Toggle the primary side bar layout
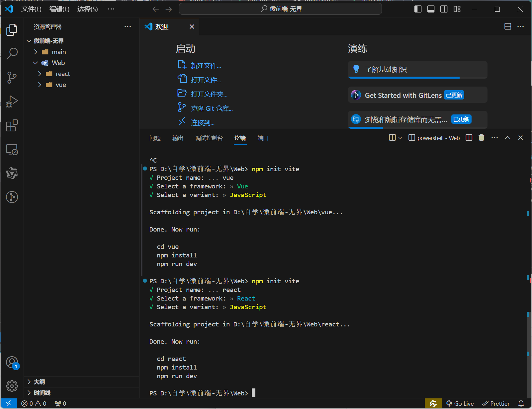The width and height of the screenshot is (532, 409). [418, 9]
